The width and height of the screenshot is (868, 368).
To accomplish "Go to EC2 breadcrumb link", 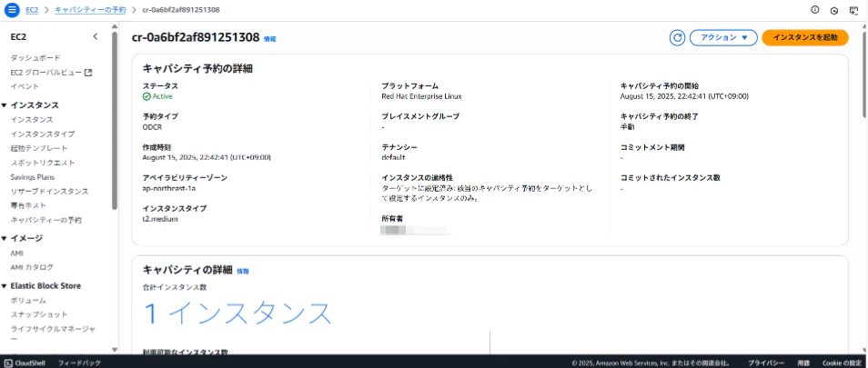I will tap(32, 10).
